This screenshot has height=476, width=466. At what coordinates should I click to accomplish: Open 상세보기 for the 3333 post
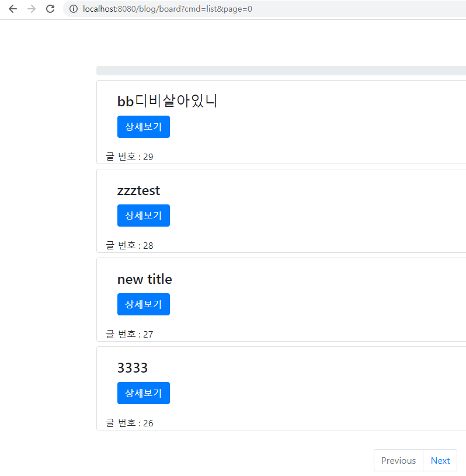(144, 393)
